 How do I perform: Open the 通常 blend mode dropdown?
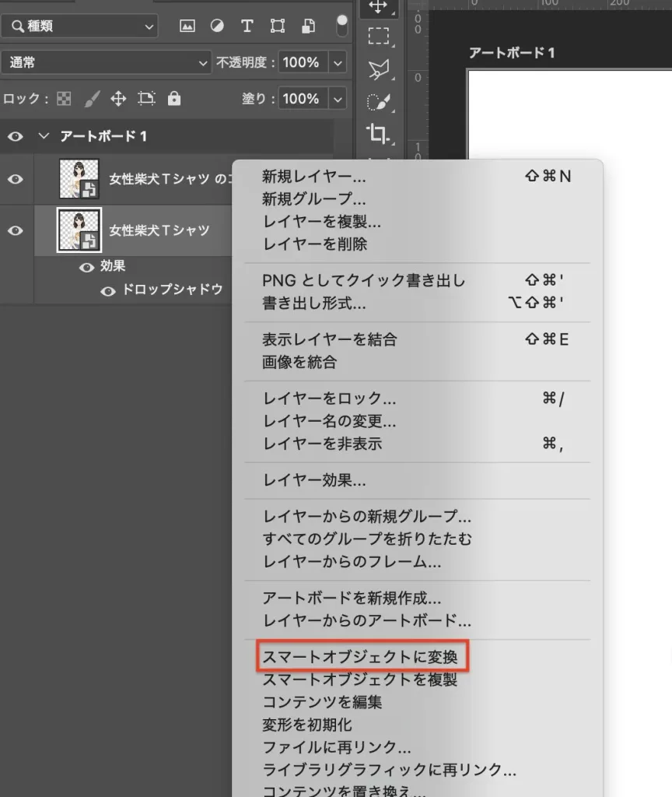[x=106, y=62]
